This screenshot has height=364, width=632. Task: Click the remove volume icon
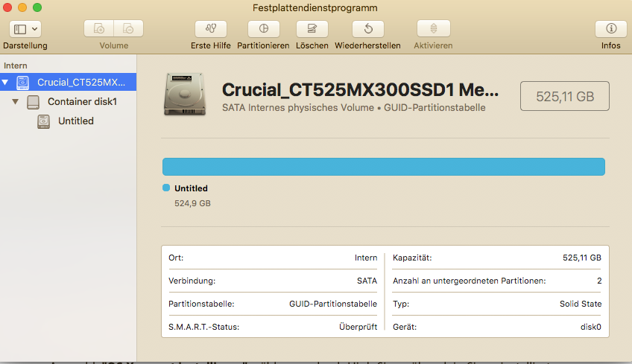point(128,28)
